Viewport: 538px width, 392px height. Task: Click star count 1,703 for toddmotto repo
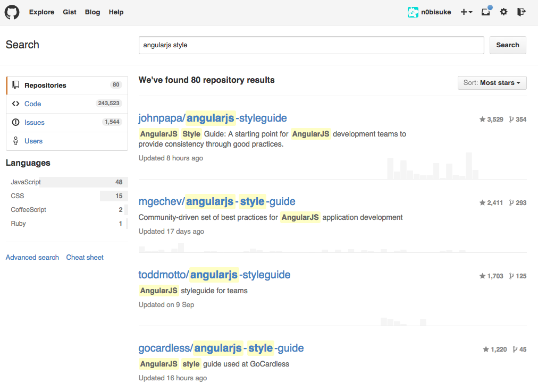tap(491, 276)
